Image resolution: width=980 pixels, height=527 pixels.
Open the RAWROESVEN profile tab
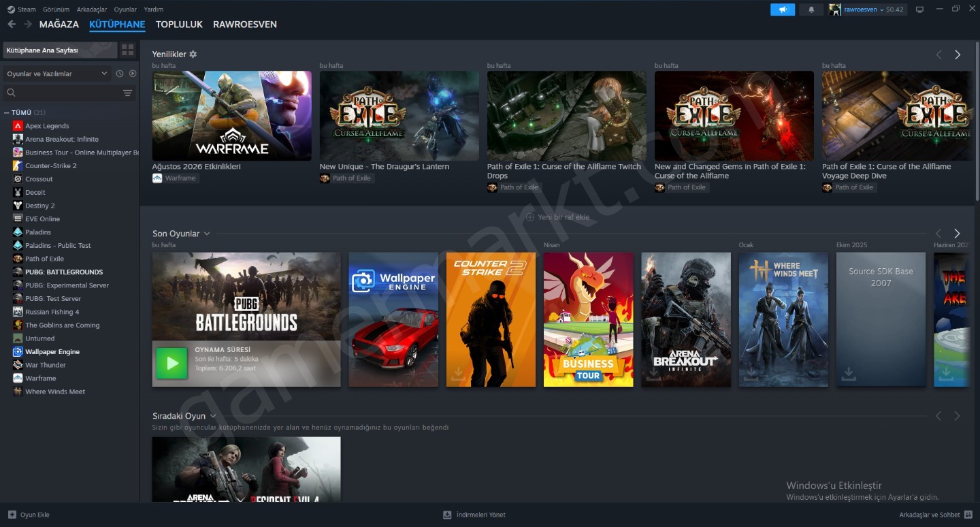point(245,25)
